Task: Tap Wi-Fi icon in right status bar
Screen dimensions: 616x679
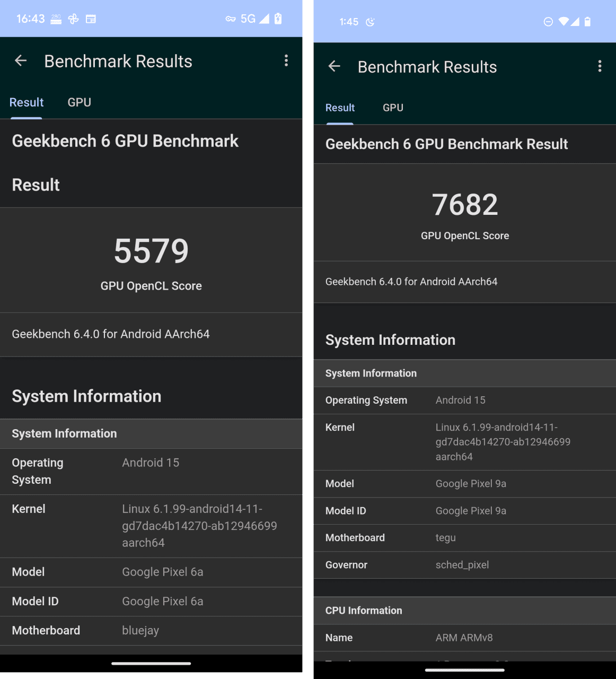Action: [564, 21]
